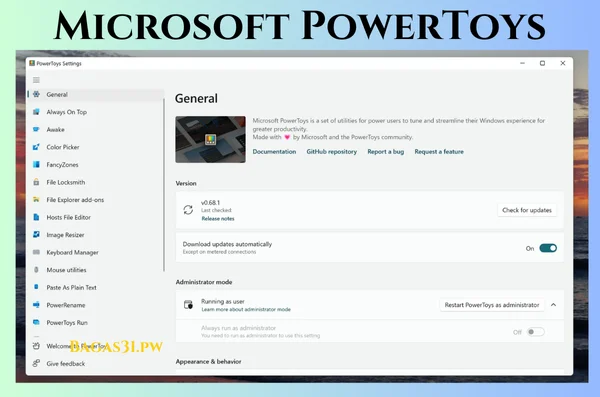Open File Locksmith settings

(96, 182)
